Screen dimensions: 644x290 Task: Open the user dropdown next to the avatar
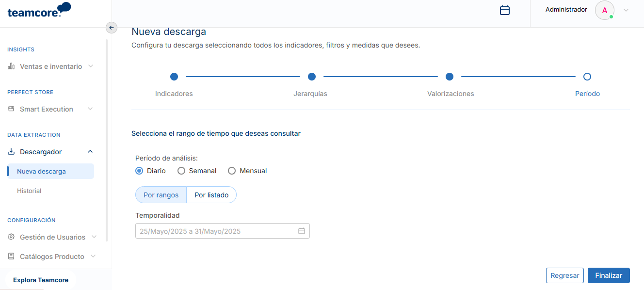click(626, 10)
